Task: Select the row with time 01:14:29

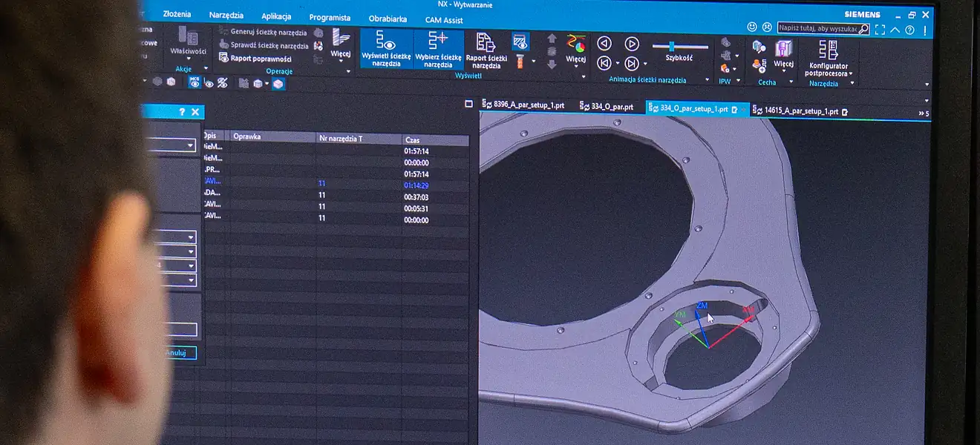Action: coord(336,183)
